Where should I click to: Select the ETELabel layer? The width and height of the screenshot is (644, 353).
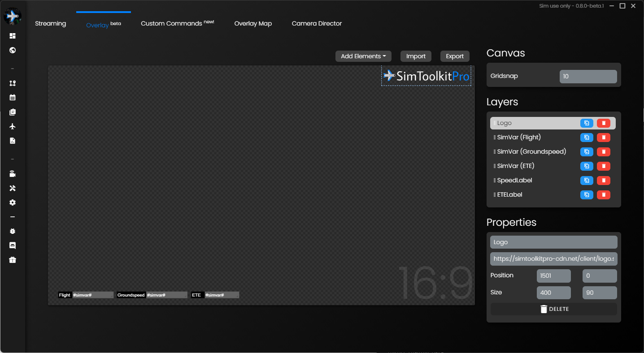point(553,195)
